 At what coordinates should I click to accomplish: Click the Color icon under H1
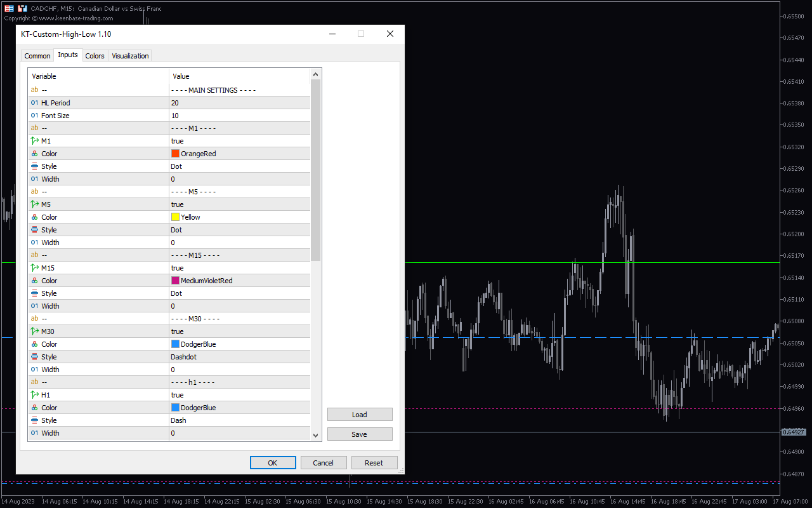(x=35, y=408)
